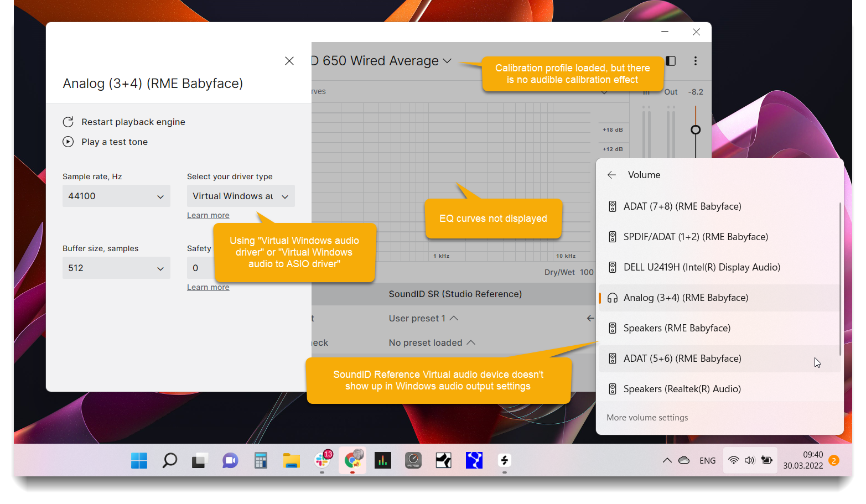
Task: Click the speaker volume tray icon
Action: click(x=750, y=460)
